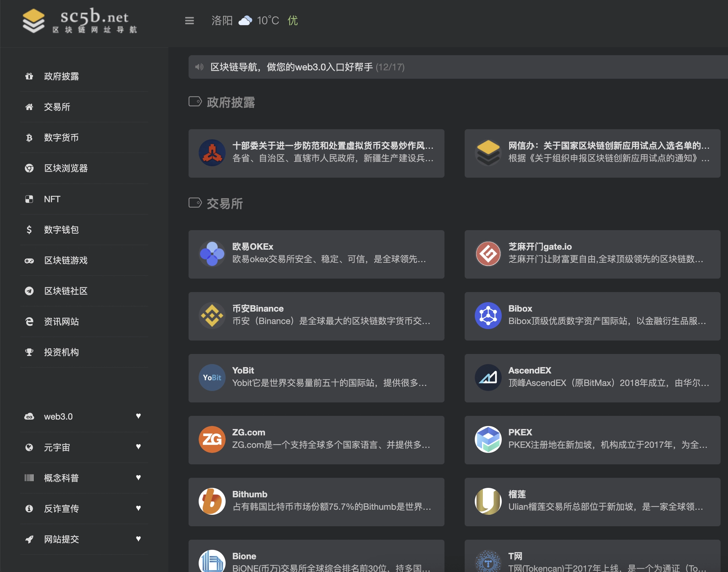728x572 pixels.
Task: Click the sc5b.net site logo
Action: (x=79, y=21)
